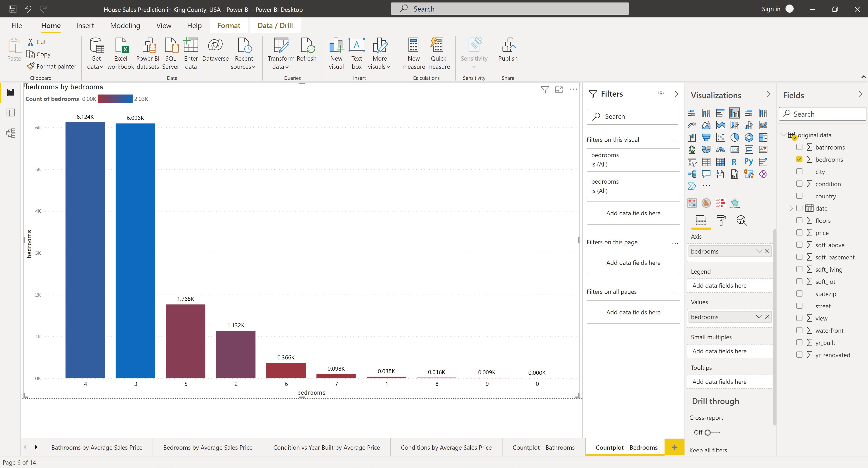Refresh the dataset
The image size is (868, 468).
tap(307, 50)
